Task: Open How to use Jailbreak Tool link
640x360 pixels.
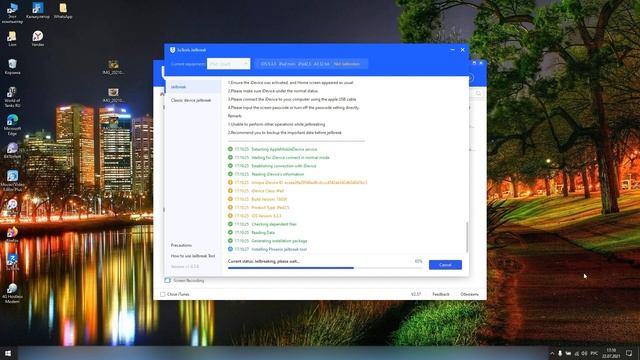Action: click(x=193, y=256)
